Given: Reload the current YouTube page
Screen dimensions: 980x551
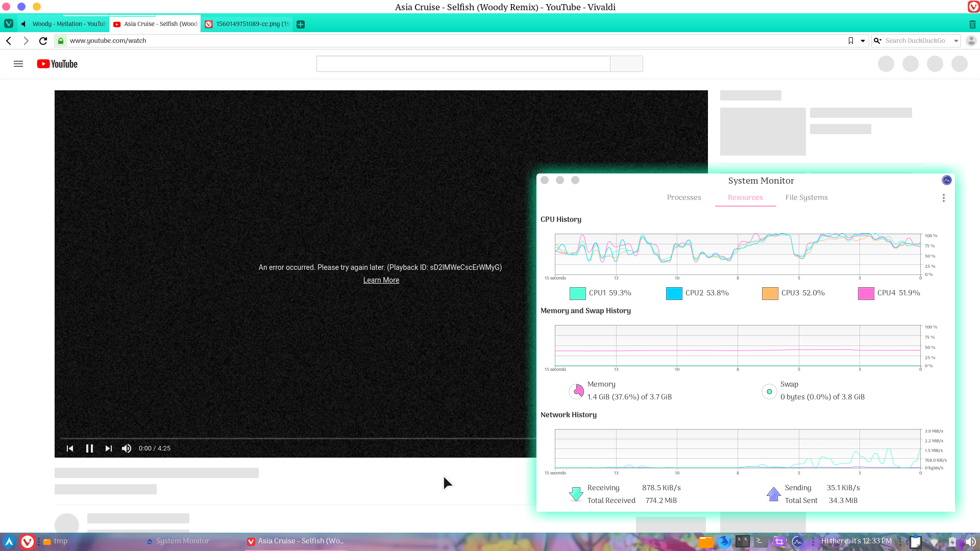Looking at the screenshot, I should click(x=43, y=41).
